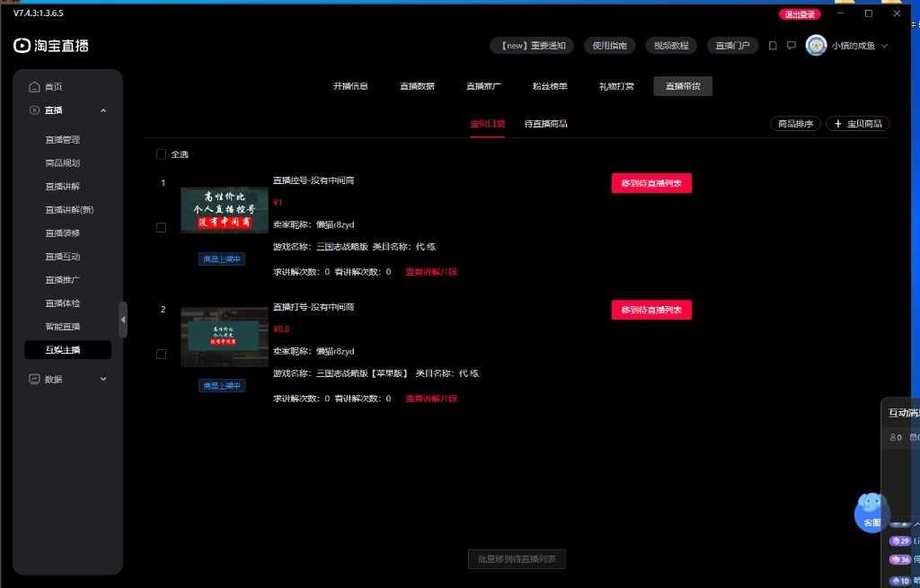Open the 客服 elephant support bubble
The height and width of the screenshot is (588, 920).
[x=871, y=513]
